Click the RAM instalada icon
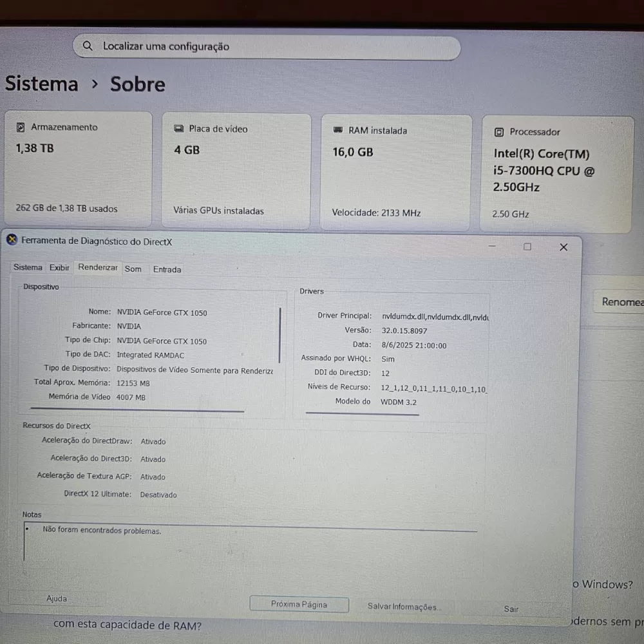This screenshot has height=644, width=644. (x=338, y=131)
